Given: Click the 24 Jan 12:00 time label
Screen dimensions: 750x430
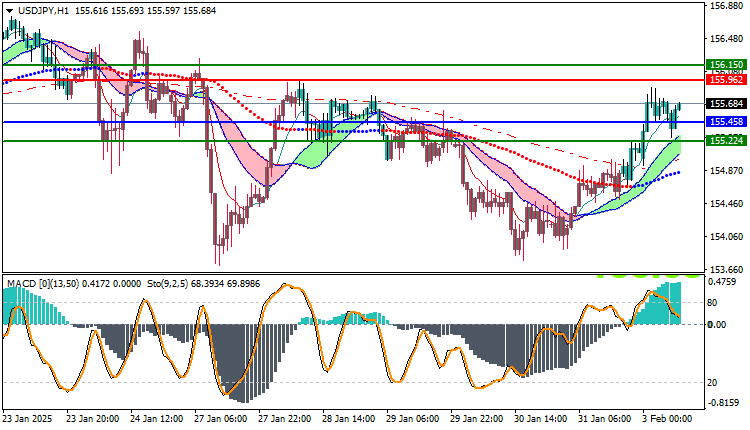Looking at the screenshot, I should pos(157,419).
